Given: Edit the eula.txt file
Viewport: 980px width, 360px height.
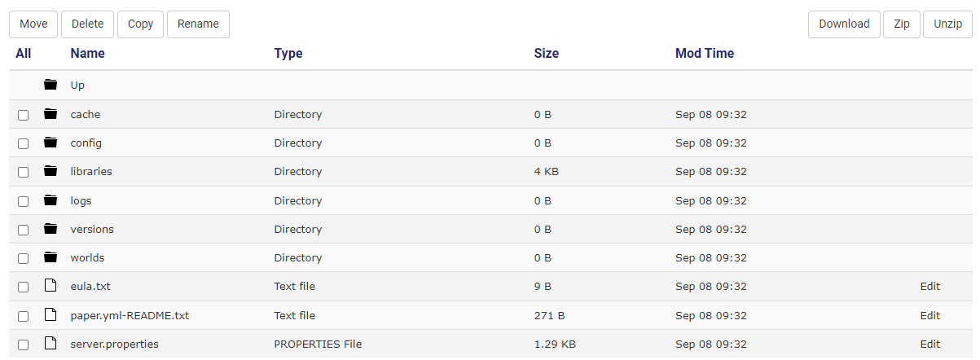Looking at the screenshot, I should (930, 286).
